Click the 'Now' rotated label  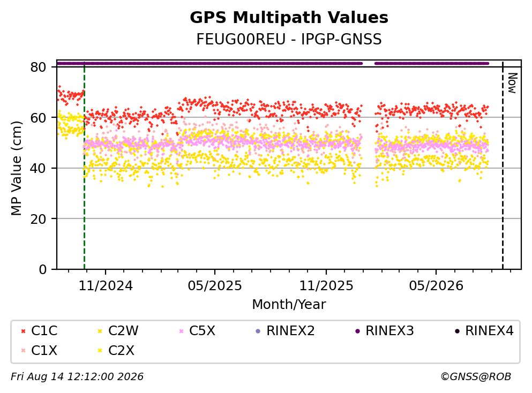pos(512,83)
